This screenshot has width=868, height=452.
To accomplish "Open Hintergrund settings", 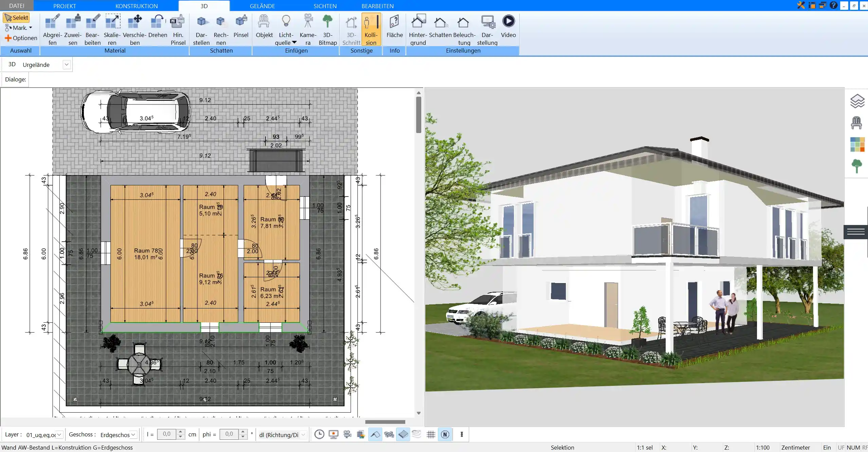I will (418, 30).
